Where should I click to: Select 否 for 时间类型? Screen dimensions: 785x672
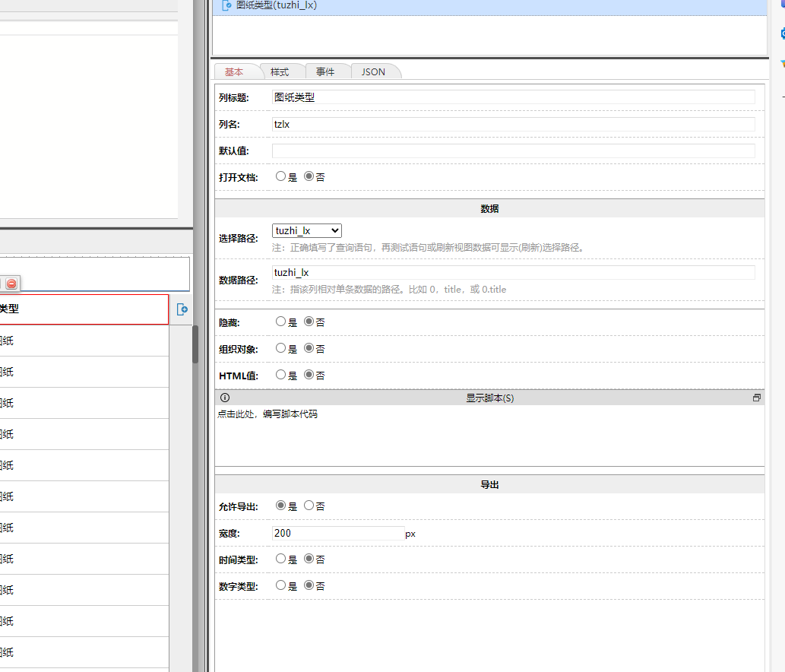click(309, 559)
